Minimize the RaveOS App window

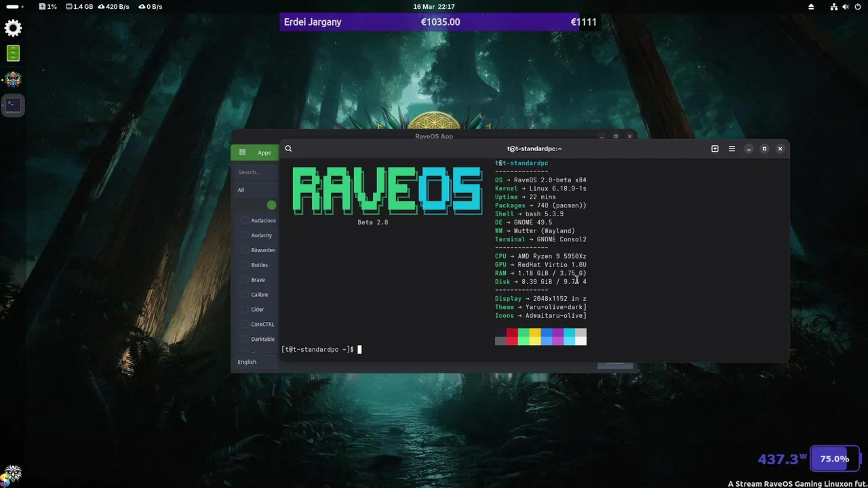point(601,136)
